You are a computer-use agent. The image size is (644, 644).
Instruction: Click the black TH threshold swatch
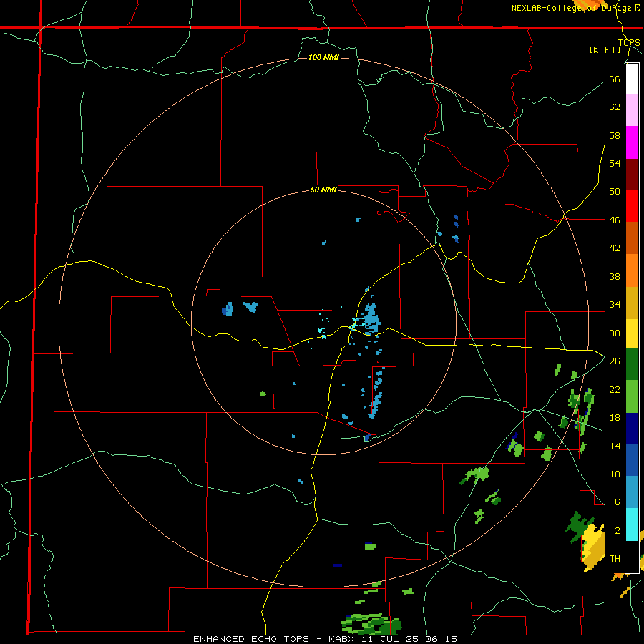pyautogui.click(x=632, y=557)
